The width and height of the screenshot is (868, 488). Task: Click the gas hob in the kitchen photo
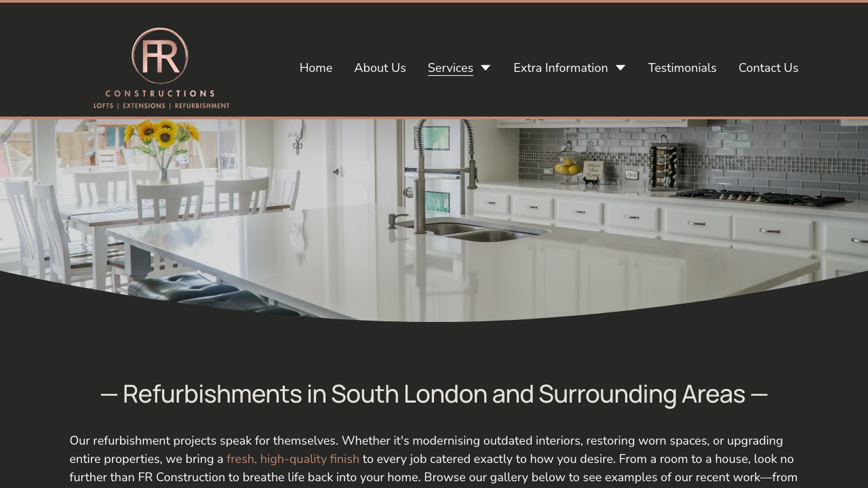[x=763, y=198]
